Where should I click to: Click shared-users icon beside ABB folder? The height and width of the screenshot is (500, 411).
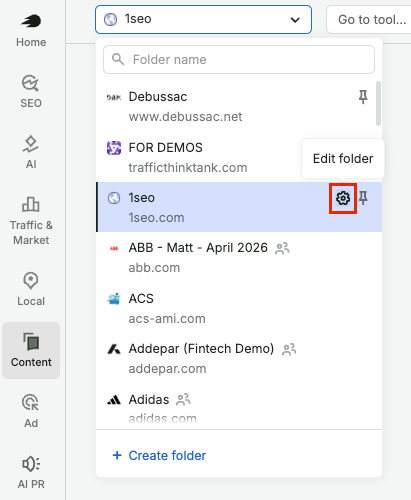(282, 248)
